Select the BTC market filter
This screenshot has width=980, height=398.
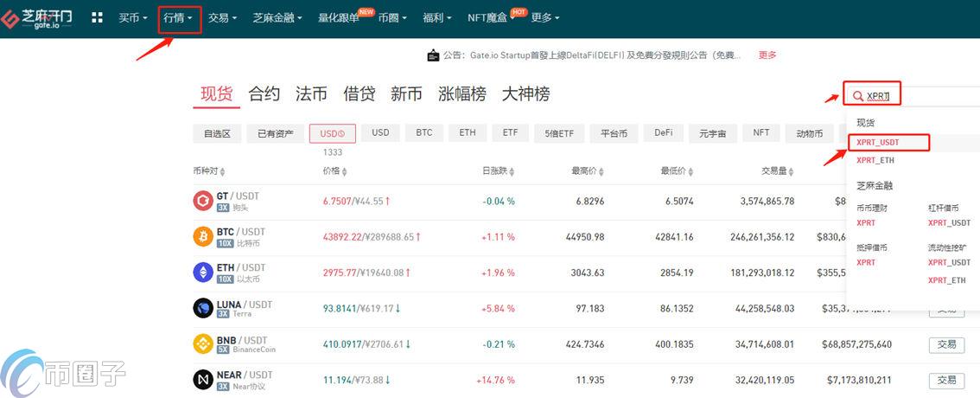click(423, 132)
